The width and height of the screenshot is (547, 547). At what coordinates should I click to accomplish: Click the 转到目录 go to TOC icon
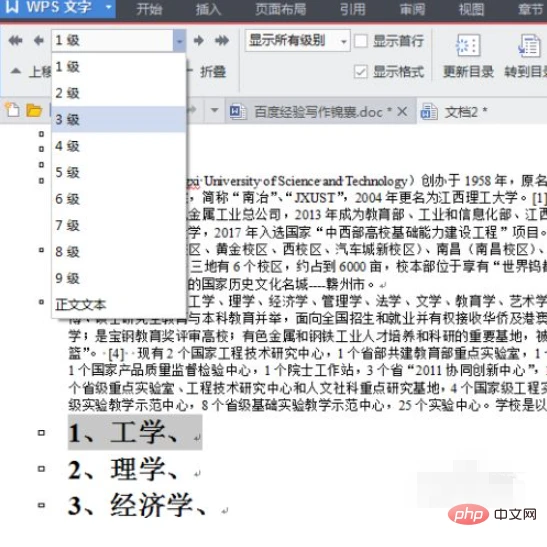pos(529,45)
